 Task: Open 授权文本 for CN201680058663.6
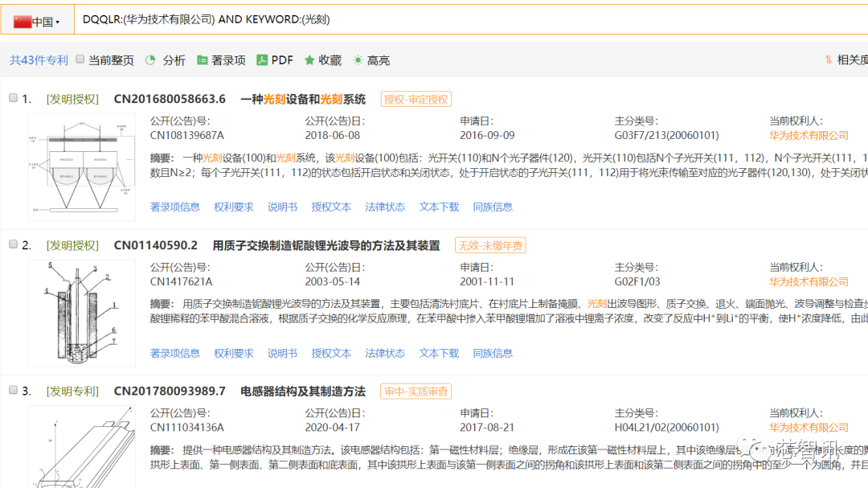point(331,207)
